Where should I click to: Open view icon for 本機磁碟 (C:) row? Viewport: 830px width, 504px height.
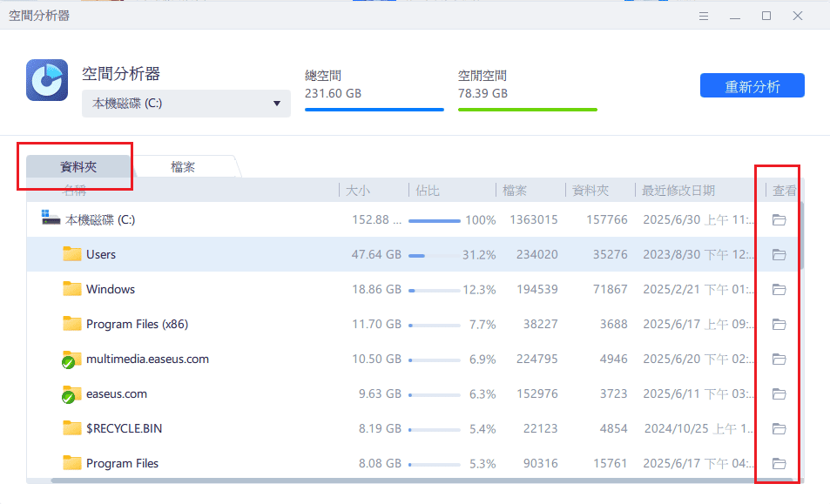pyautogui.click(x=779, y=220)
